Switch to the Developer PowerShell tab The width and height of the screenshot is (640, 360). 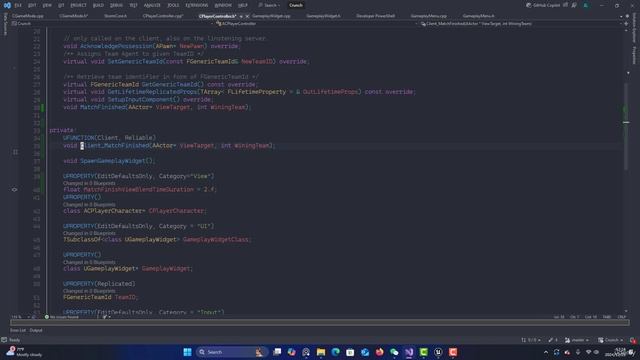[376, 16]
